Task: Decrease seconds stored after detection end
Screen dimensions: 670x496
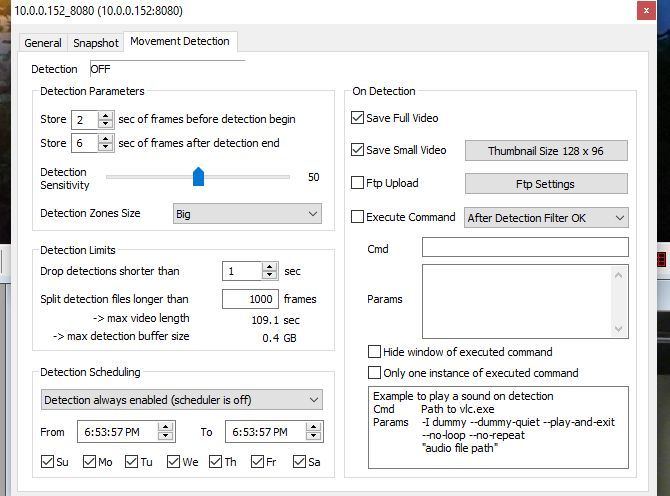Action: tap(106, 147)
